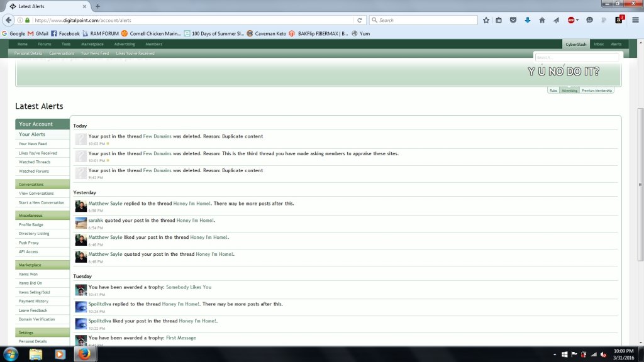
Task: Open API Access in the sidebar
Action: (42, 251)
